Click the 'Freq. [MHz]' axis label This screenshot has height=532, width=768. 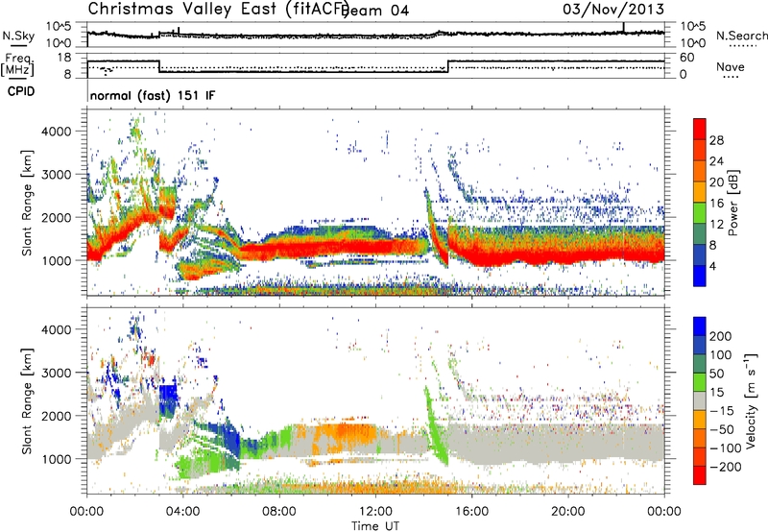17,65
